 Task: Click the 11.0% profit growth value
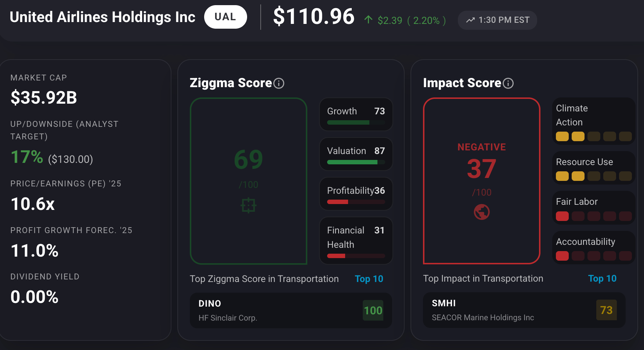click(x=35, y=251)
